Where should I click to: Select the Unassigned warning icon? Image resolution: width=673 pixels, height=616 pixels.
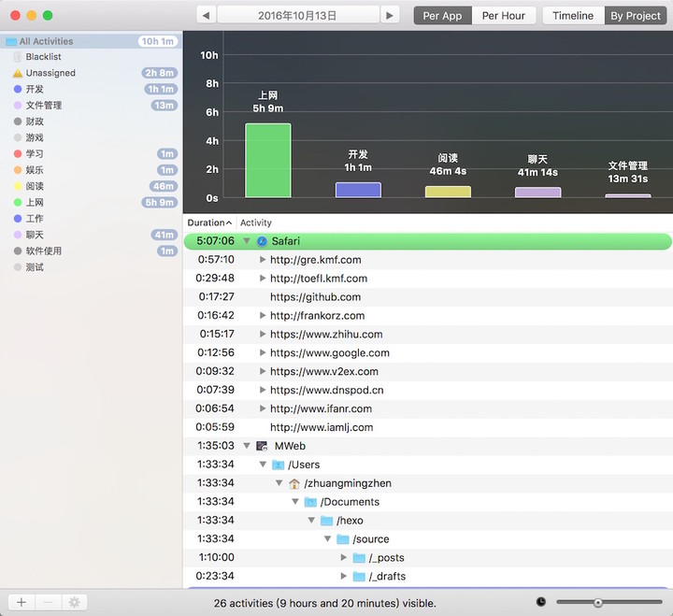point(18,73)
